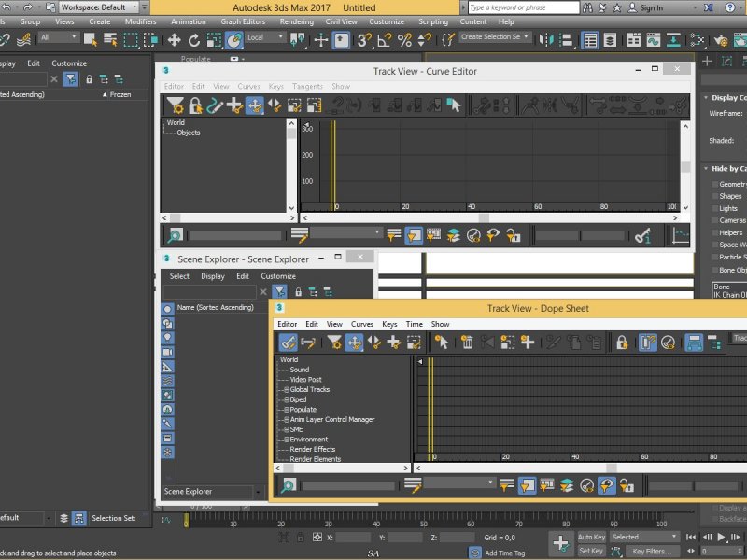This screenshot has width=747, height=560.
Task: Check the Cameras hide checkbox
Action: 715,220
